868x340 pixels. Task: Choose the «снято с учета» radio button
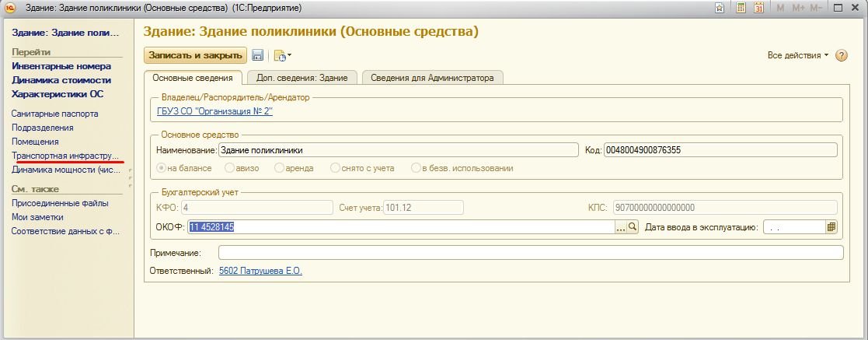(x=335, y=168)
